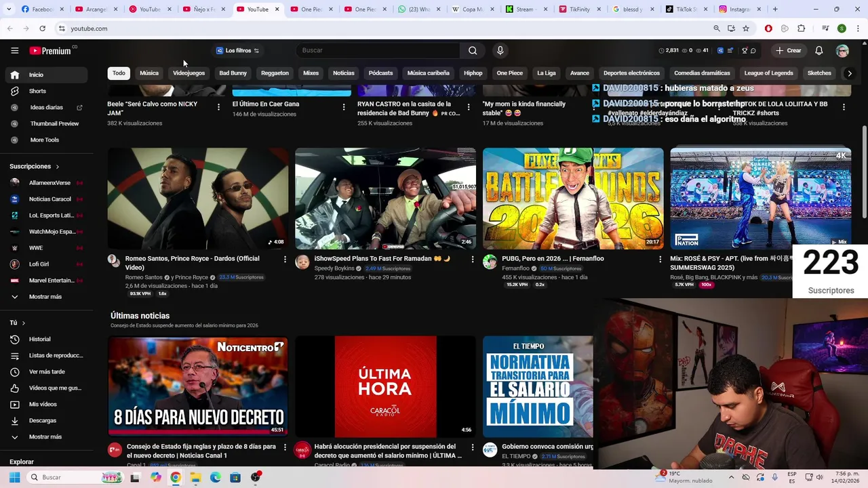The image size is (868, 488).
Task: Open Historial in the sidebar
Action: click(39, 339)
